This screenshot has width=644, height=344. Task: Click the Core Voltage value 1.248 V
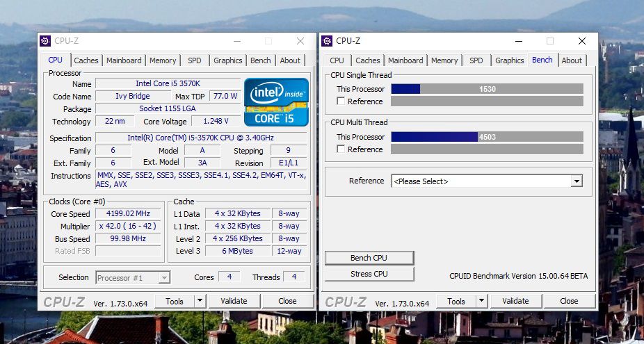coord(216,121)
